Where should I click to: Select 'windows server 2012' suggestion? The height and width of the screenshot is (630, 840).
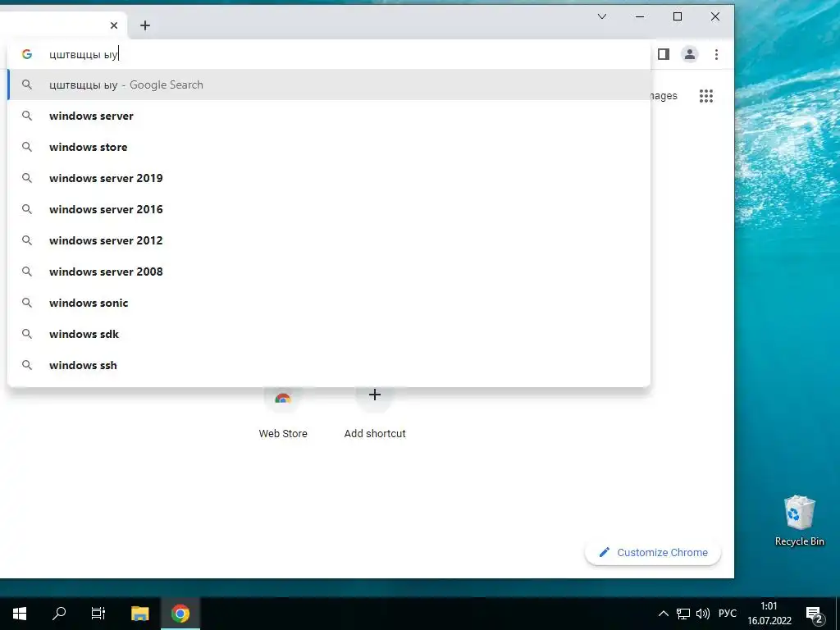tap(329, 240)
